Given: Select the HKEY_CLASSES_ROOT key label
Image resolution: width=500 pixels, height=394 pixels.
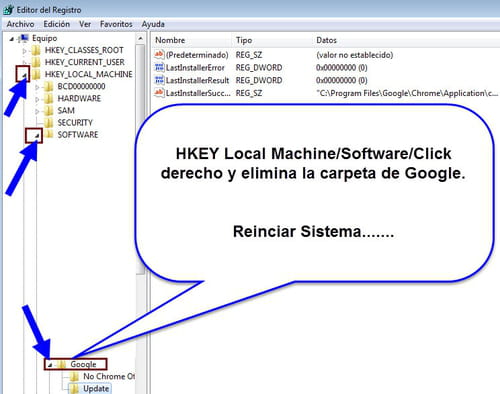Looking at the screenshot, I should 84,50.
